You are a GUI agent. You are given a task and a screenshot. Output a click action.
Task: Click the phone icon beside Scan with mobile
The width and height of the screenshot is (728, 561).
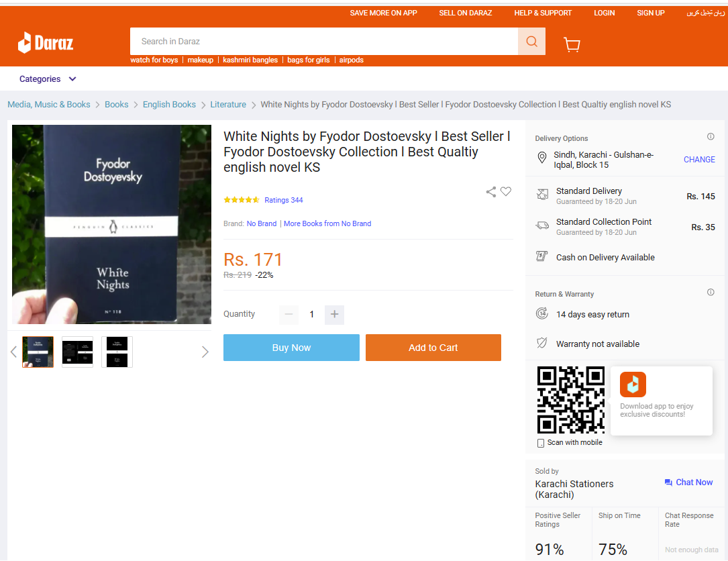(x=540, y=443)
